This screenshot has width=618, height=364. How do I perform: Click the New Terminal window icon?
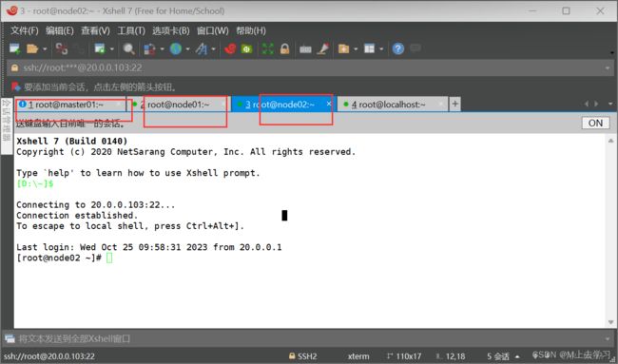(100, 48)
